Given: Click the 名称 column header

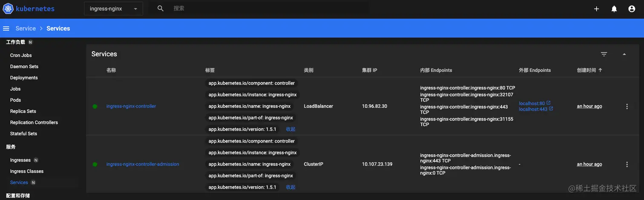Looking at the screenshot, I should (111, 70).
